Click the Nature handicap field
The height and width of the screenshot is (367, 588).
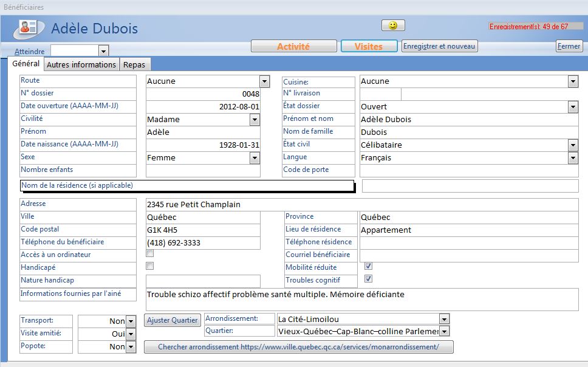[203, 281]
